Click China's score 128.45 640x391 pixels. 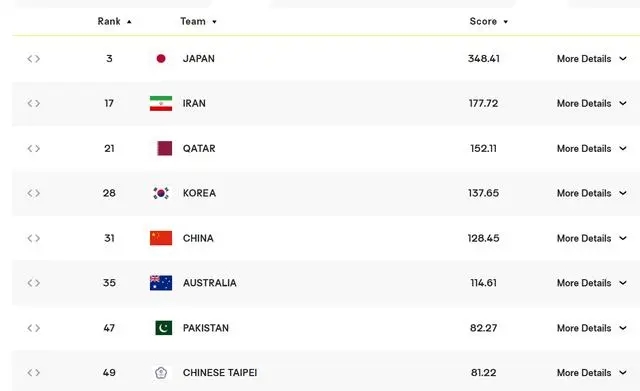pos(483,238)
